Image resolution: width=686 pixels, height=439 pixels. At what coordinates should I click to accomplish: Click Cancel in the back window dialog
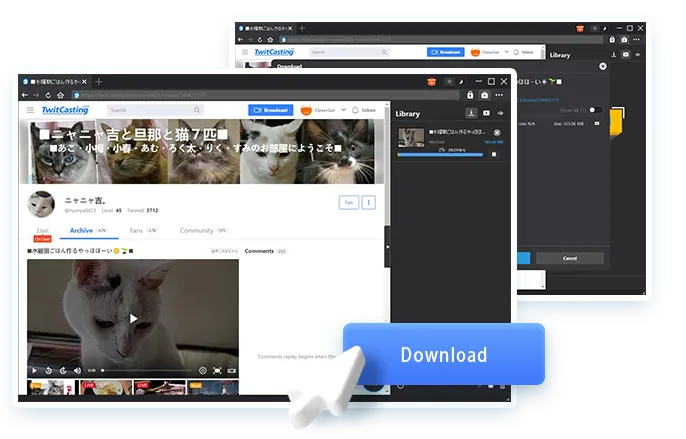(570, 258)
